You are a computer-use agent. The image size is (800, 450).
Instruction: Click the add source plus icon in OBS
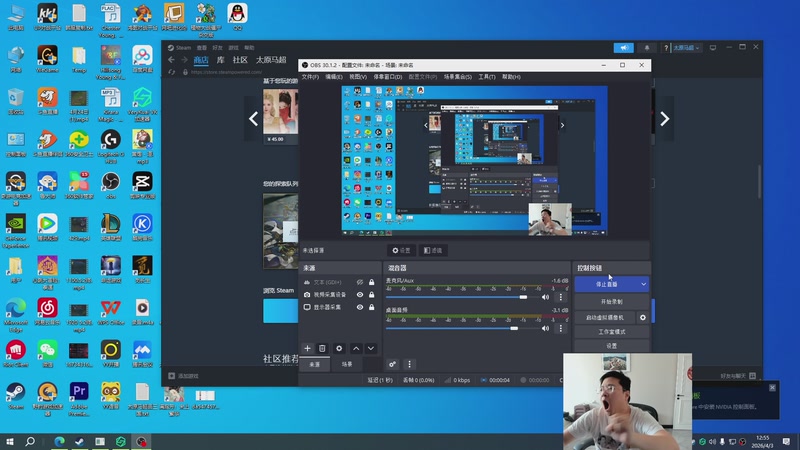pyautogui.click(x=307, y=348)
